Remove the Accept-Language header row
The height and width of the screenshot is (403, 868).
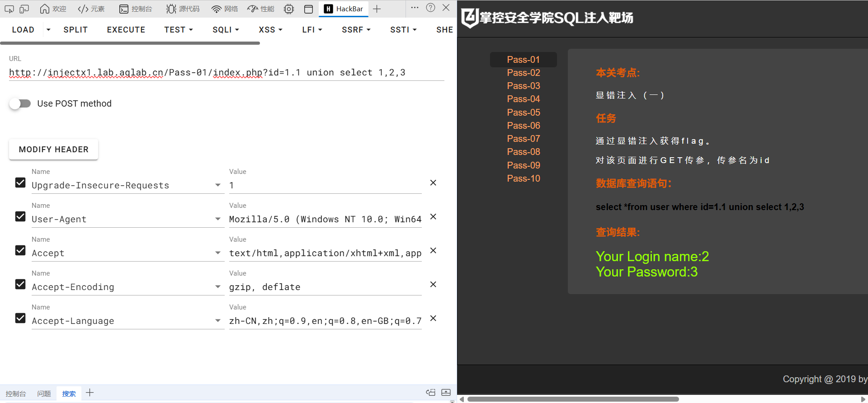pos(433,318)
